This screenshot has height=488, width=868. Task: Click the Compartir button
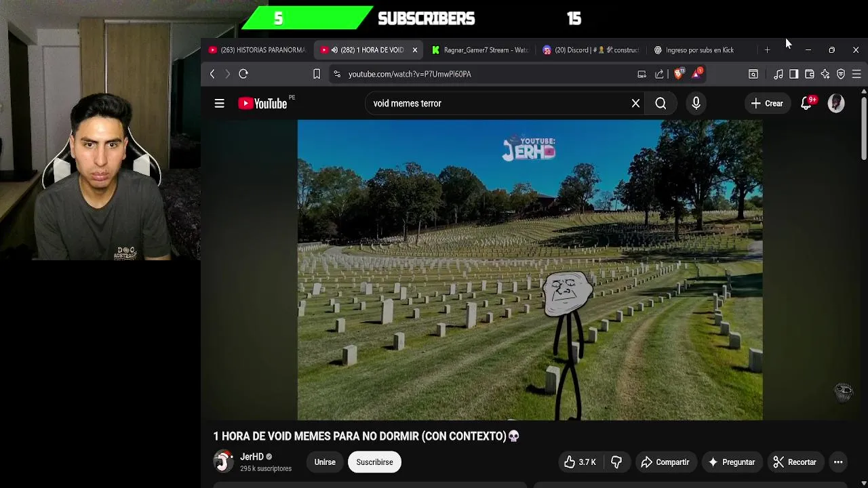pyautogui.click(x=665, y=462)
